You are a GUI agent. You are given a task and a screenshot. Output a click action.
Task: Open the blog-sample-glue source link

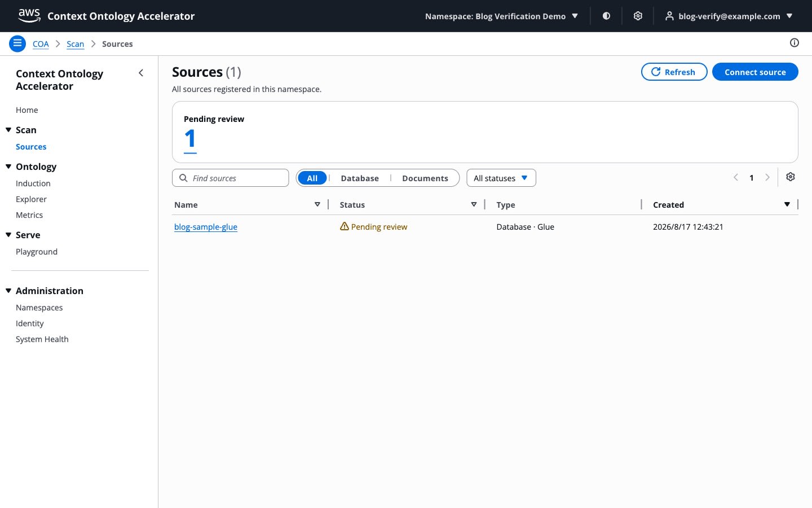point(206,227)
